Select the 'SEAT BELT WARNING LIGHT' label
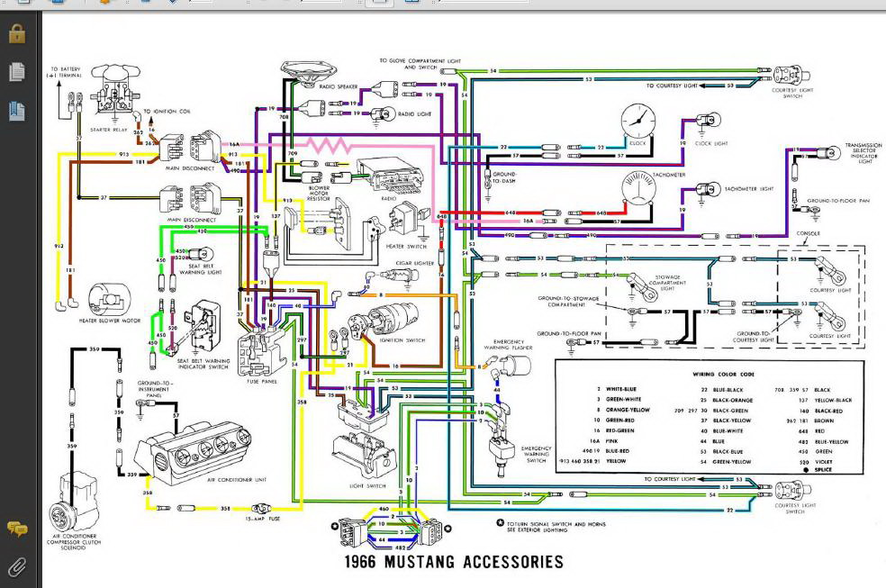Image resolution: width=886 pixels, height=588 pixels. [201, 269]
